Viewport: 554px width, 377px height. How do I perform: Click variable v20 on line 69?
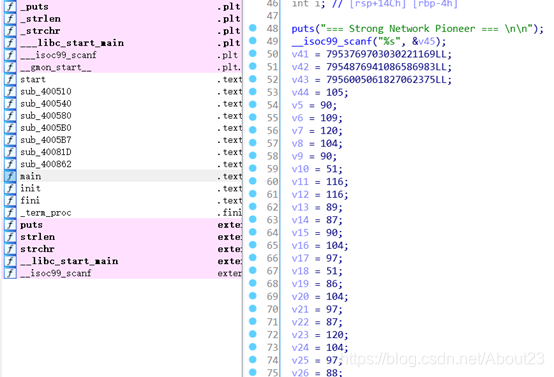300,296
